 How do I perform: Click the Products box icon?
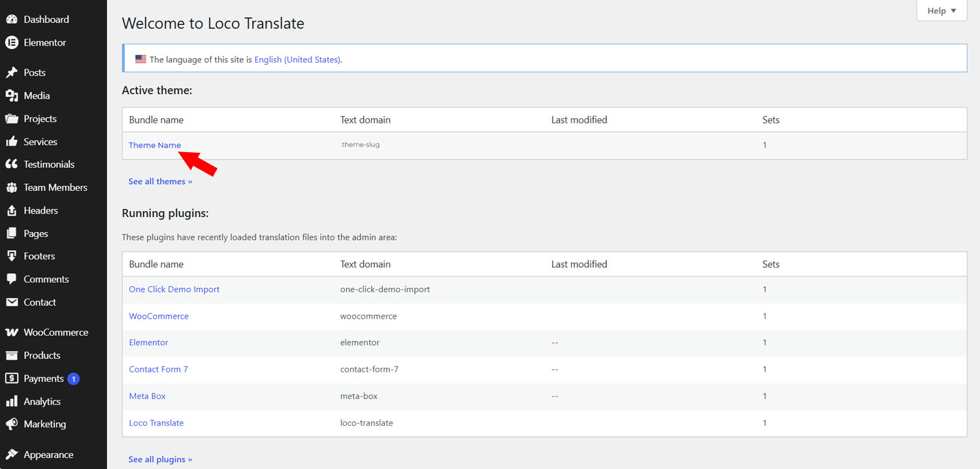point(12,355)
